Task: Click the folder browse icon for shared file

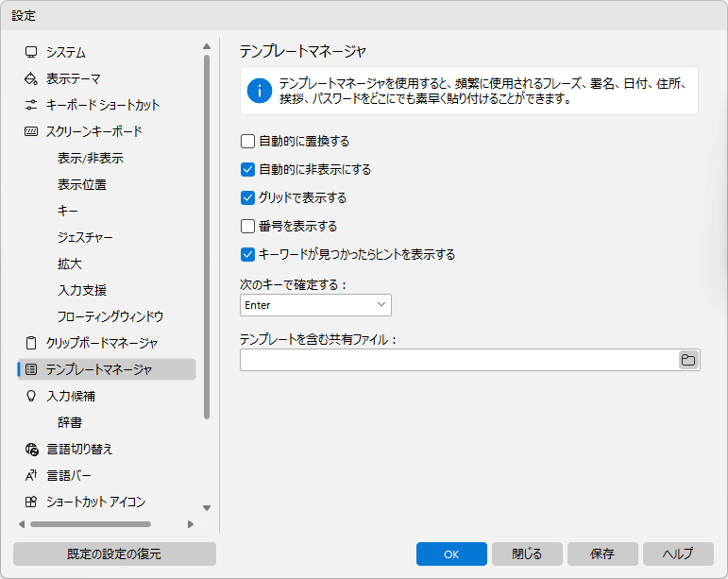Action: coord(688,360)
